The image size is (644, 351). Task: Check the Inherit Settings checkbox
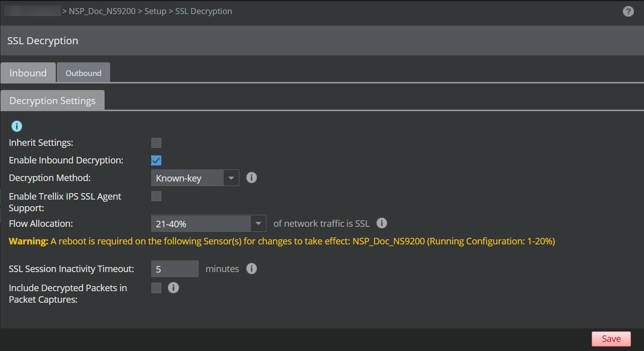pyautogui.click(x=156, y=143)
